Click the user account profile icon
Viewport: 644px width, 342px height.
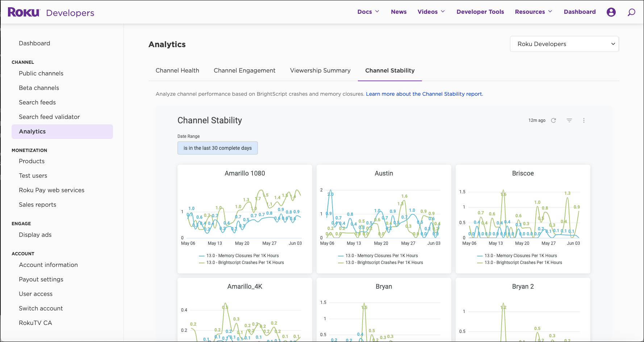tap(611, 12)
